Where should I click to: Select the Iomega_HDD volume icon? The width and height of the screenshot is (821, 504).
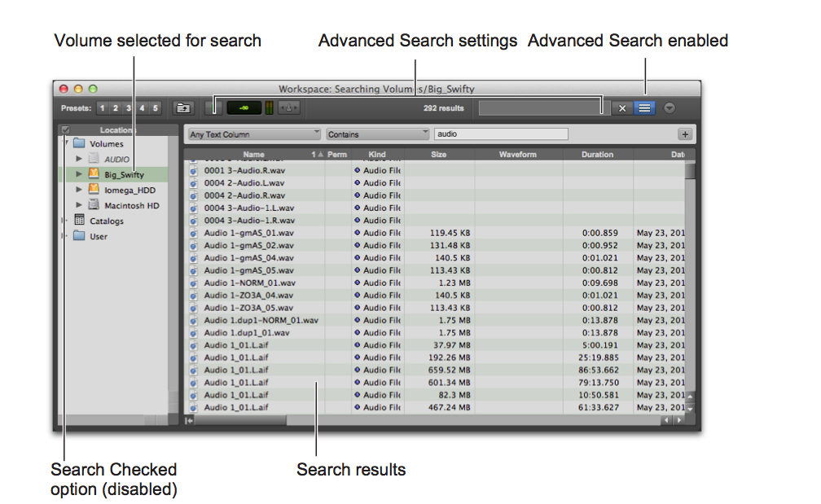coord(93,190)
